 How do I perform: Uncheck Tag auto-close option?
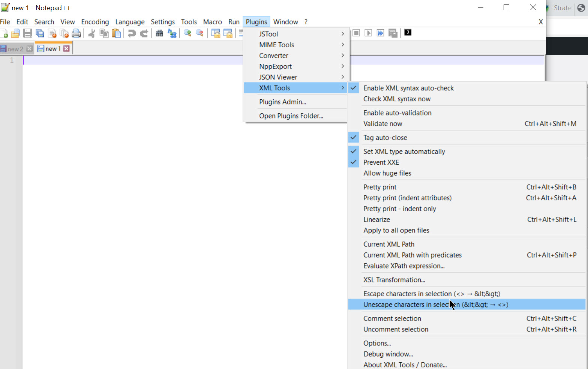point(467,138)
